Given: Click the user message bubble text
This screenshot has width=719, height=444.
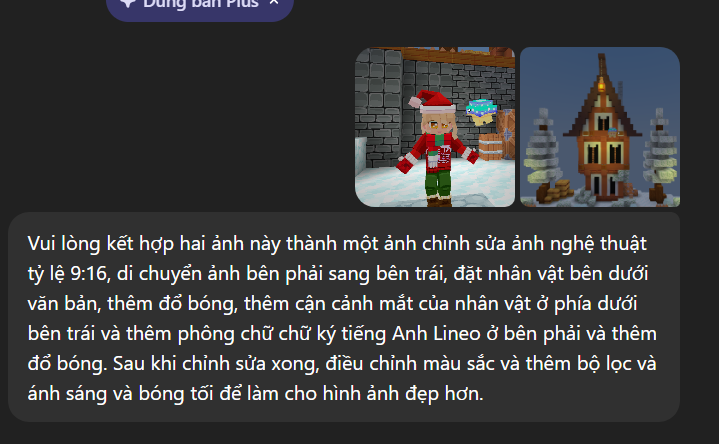Looking at the screenshot, I should (x=344, y=317).
